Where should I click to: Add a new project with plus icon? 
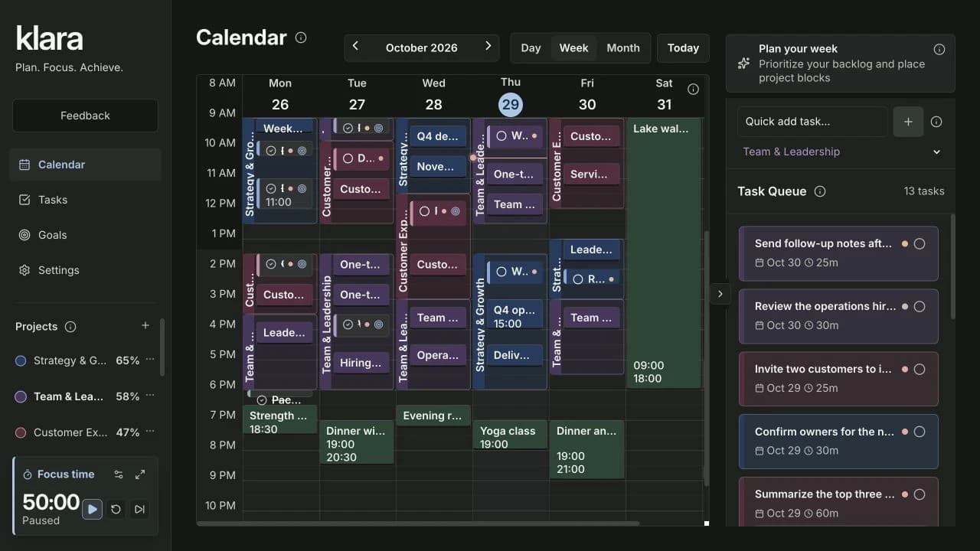[x=145, y=326]
